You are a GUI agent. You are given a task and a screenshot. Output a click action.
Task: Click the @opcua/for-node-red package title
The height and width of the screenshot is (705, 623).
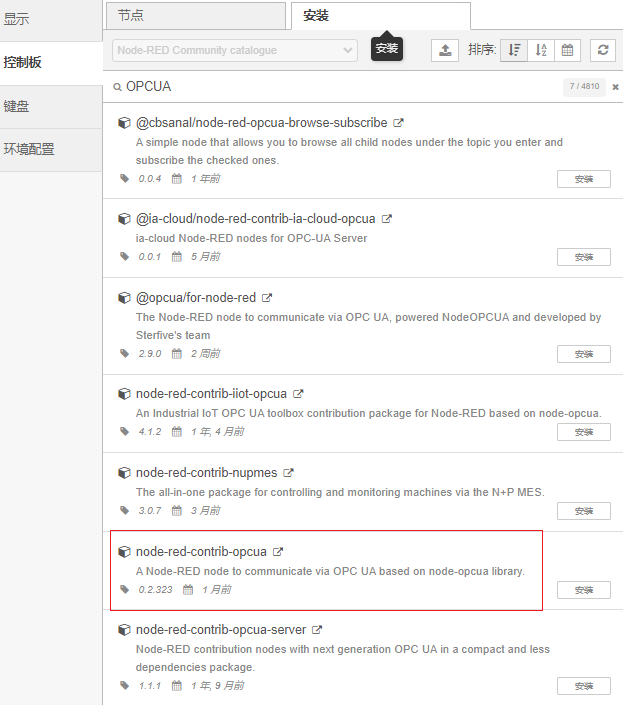click(196, 298)
